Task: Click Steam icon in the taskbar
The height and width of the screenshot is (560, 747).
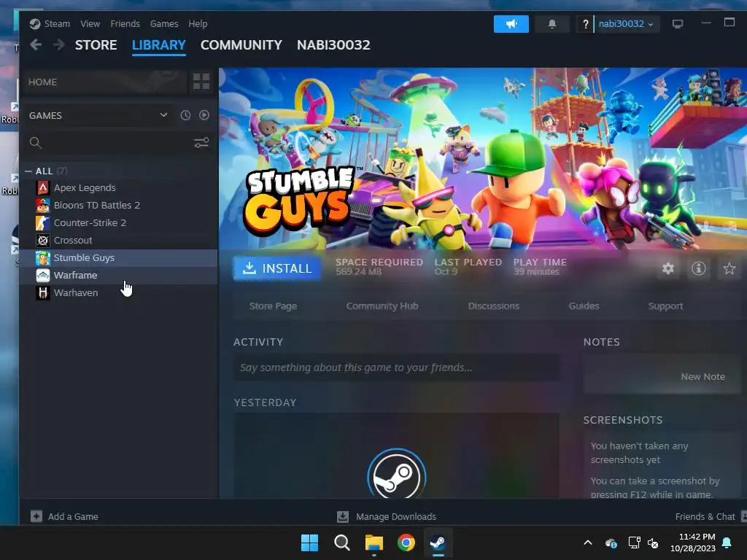Action: click(x=438, y=542)
